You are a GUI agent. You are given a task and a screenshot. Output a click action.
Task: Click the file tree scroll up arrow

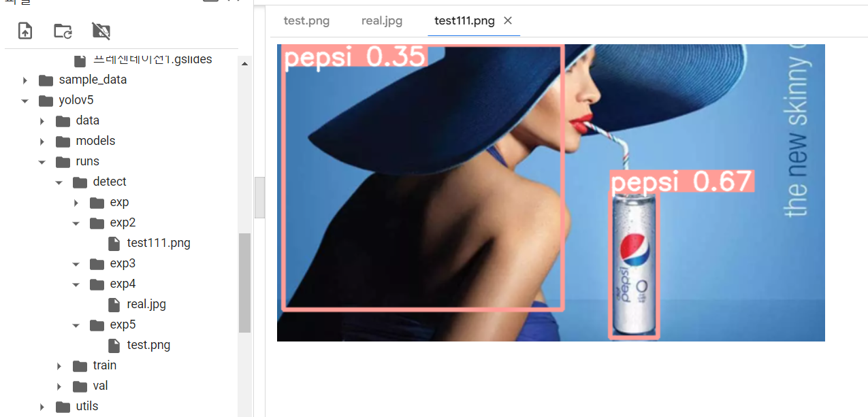(244, 63)
